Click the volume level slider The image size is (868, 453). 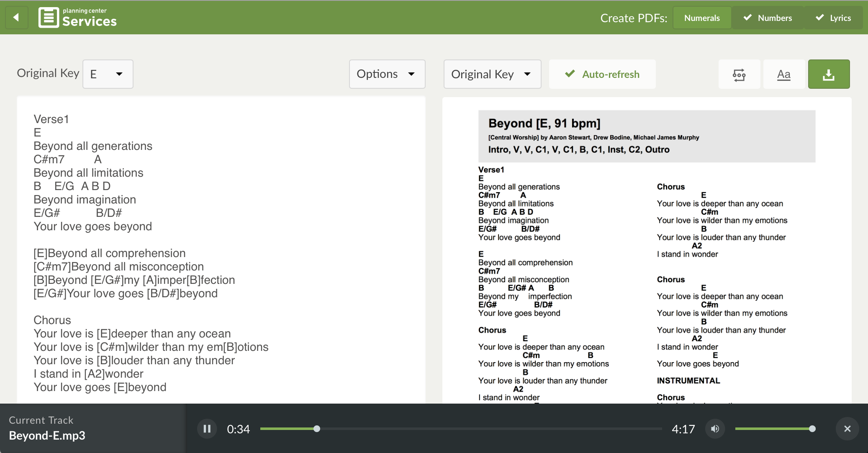click(773, 429)
